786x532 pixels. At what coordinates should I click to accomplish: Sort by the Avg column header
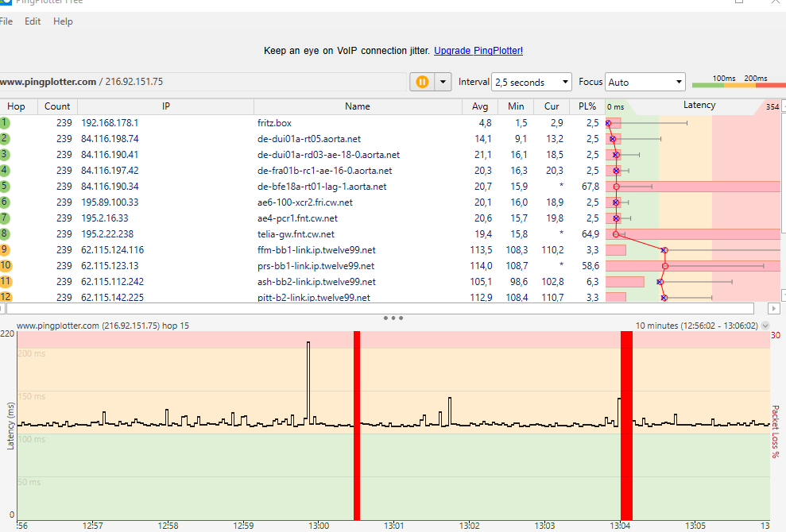[480, 106]
